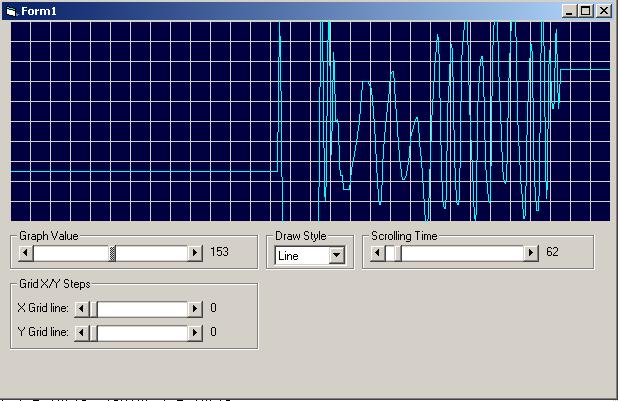Image resolution: width=620 pixels, height=401 pixels.
Task: Click left arrow of Scrolling Time scrollbar
Action: 377,254
